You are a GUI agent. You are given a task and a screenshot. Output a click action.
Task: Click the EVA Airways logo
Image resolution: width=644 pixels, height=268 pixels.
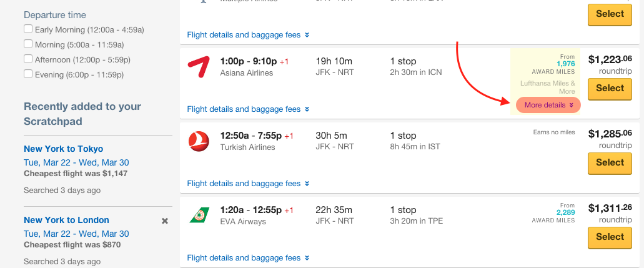(x=199, y=216)
